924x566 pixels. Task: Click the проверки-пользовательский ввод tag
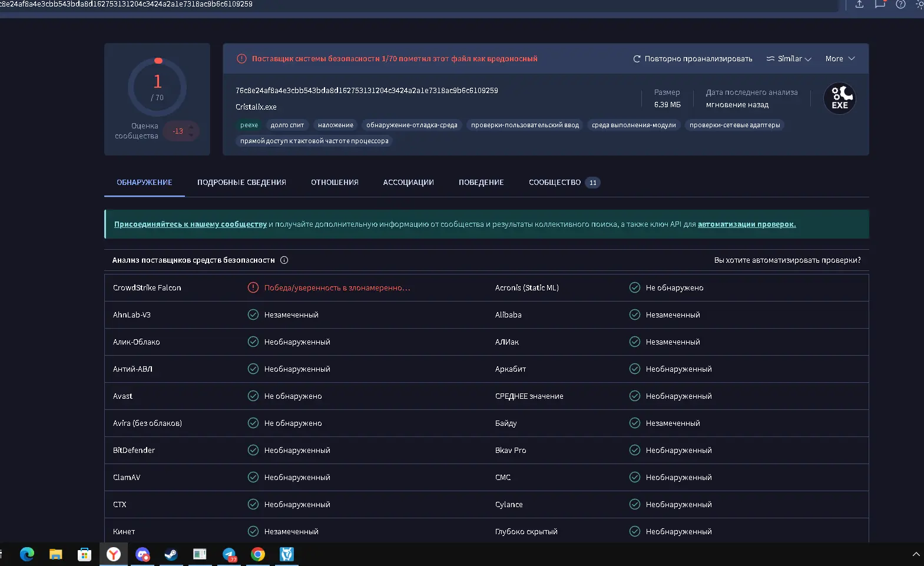pos(525,125)
